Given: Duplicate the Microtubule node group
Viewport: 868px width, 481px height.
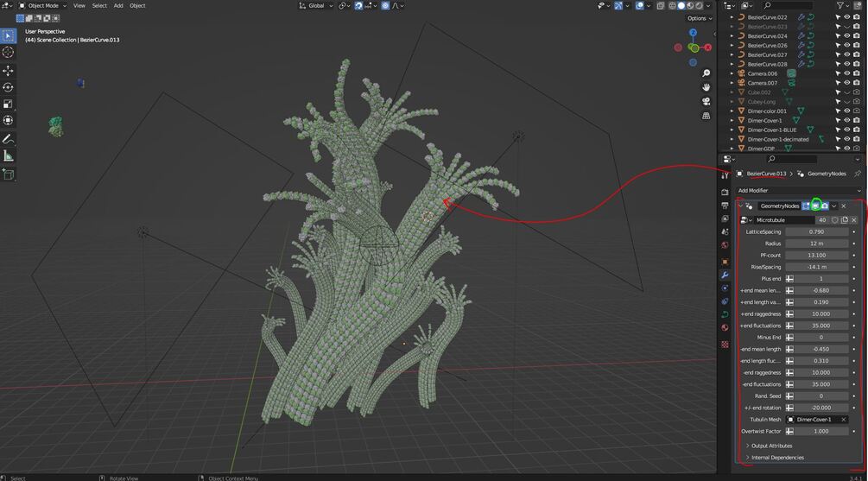Looking at the screenshot, I should (x=845, y=220).
